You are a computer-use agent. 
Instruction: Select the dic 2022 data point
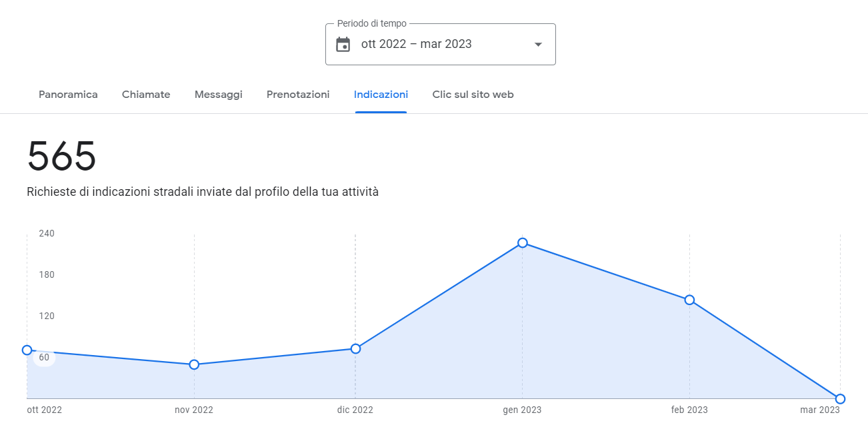pos(355,349)
